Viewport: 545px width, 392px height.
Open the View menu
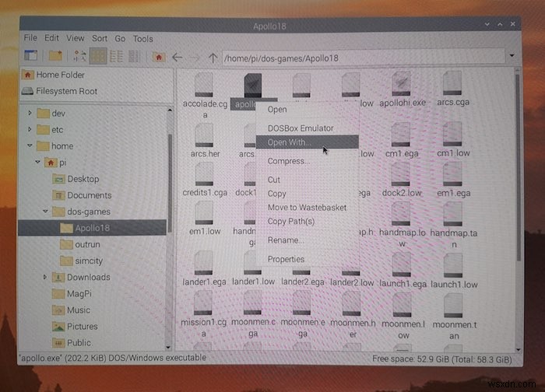75,38
